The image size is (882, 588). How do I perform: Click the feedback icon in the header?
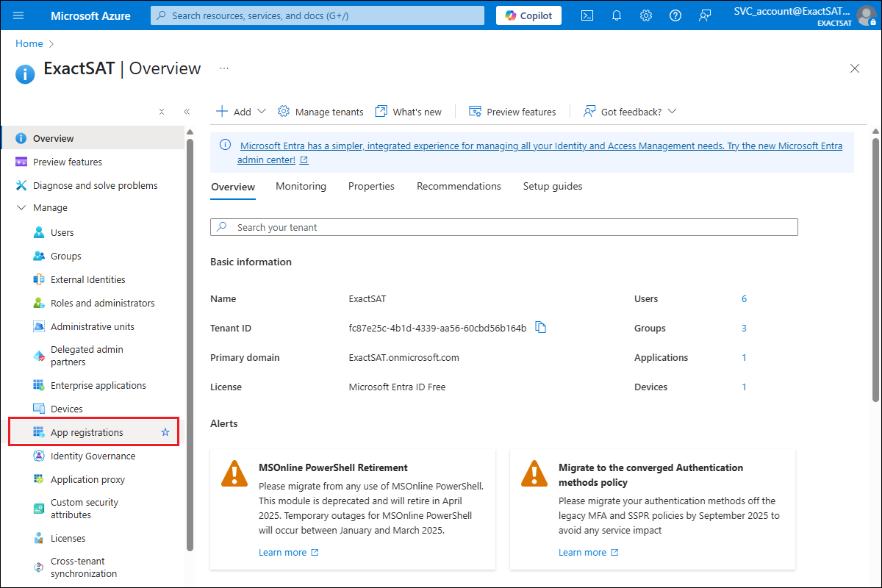coord(705,15)
